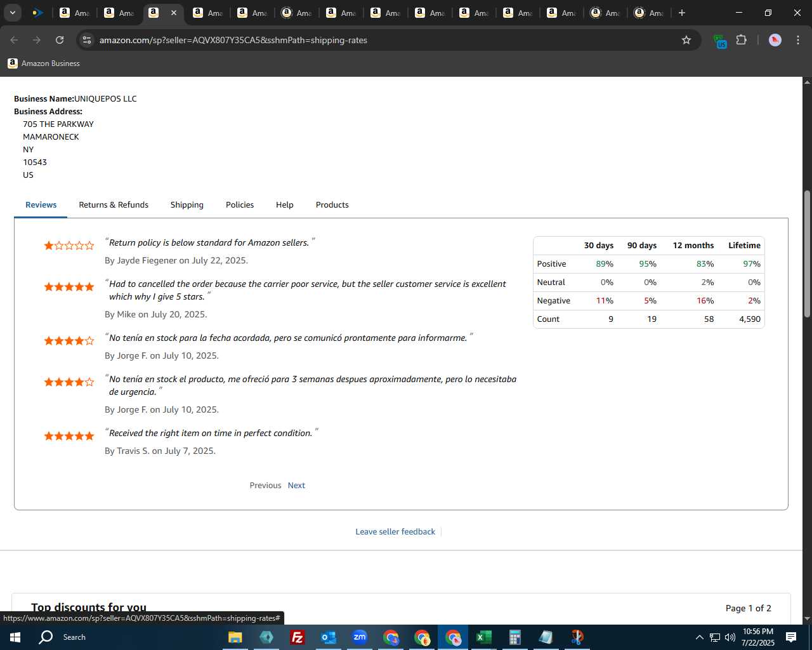812x650 pixels.
Task: Open Zoom from the taskbar
Action: pos(360,637)
